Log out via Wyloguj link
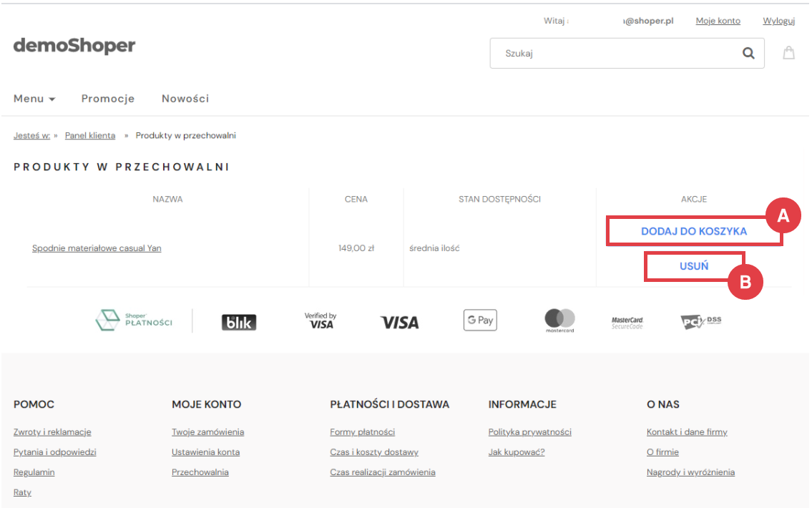Viewport: 812px width, 508px height. [778, 21]
